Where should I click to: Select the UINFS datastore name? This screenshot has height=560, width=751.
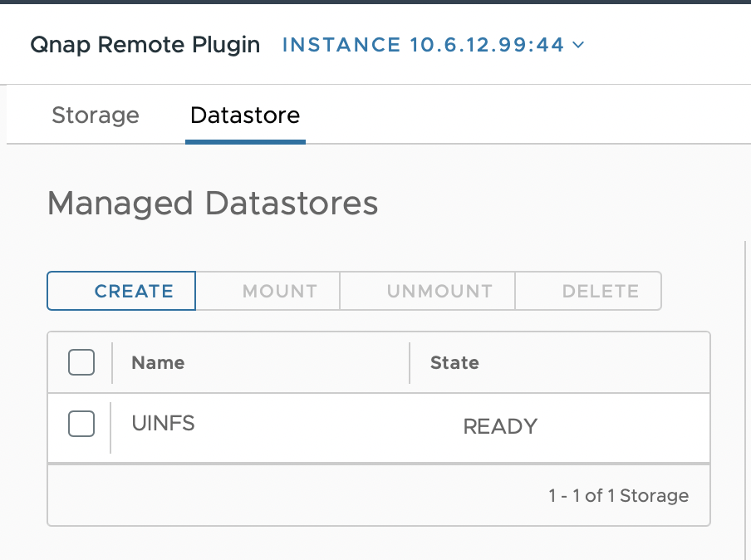click(x=163, y=423)
